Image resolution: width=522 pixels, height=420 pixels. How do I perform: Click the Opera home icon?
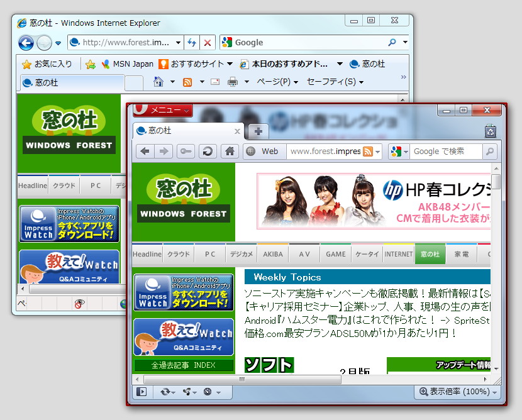(230, 151)
